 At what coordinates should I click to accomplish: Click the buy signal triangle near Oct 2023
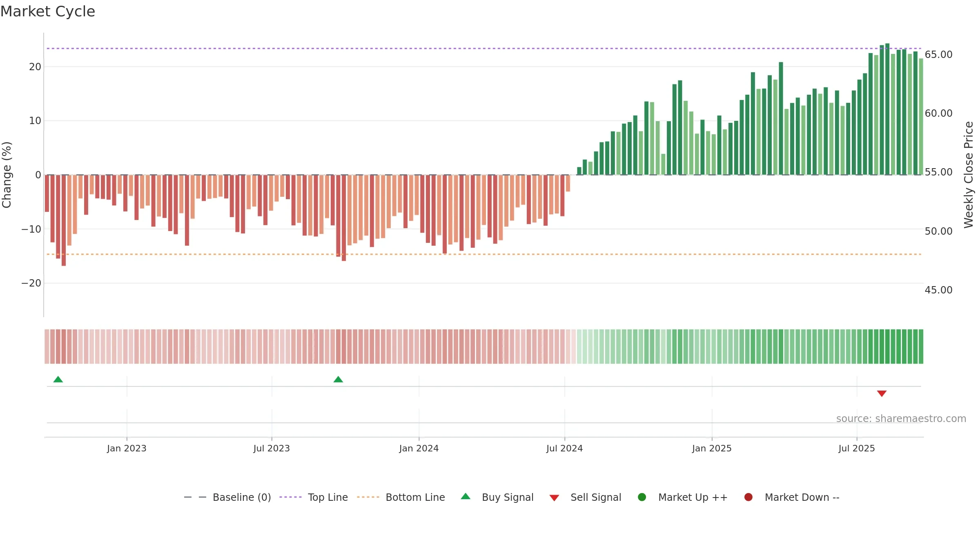coord(338,379)
